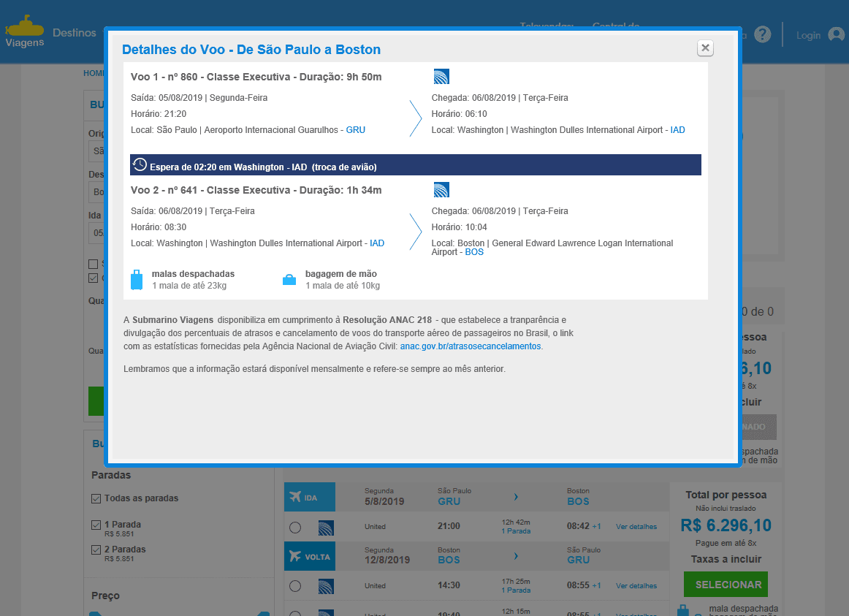Click the VOLTA plane icon
The image size is (849, 616).
pos(295,556)
